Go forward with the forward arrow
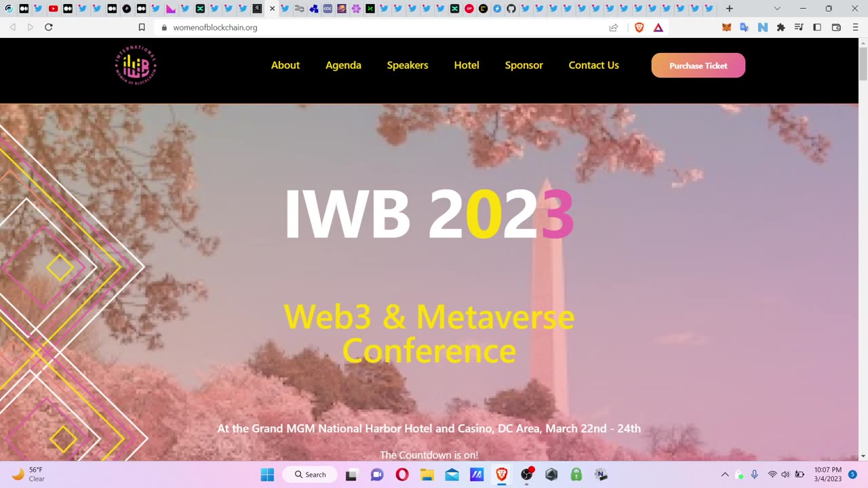This screenshot has width=868, height=488. 30,27
